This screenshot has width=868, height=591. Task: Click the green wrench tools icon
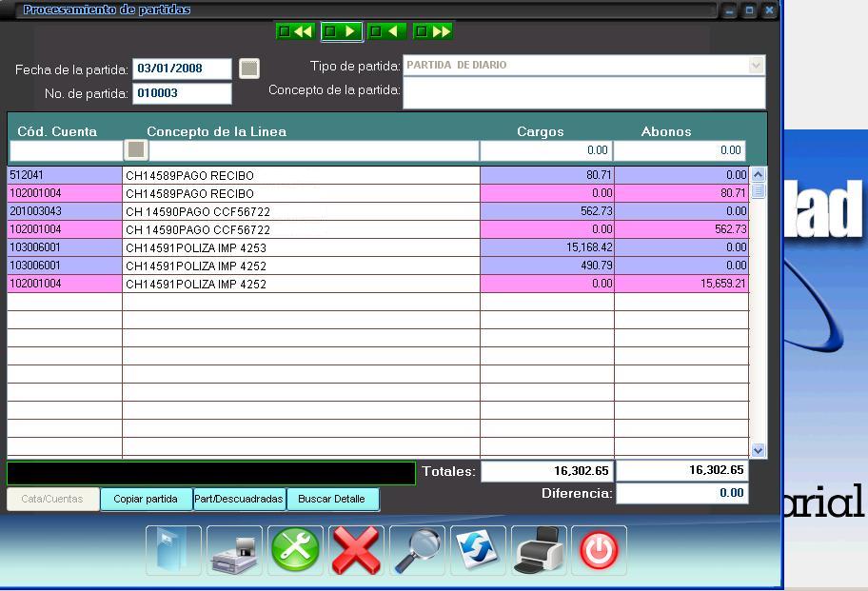click(x=295, y=551)
